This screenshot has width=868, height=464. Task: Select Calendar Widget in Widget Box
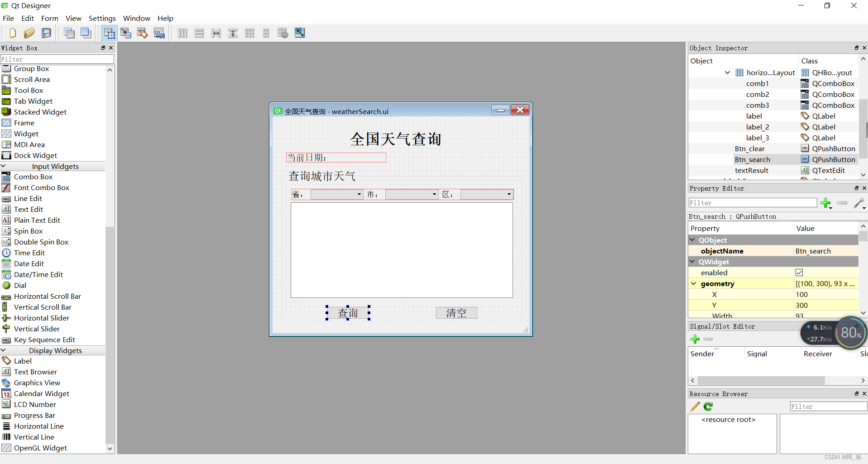pos(42,394)
